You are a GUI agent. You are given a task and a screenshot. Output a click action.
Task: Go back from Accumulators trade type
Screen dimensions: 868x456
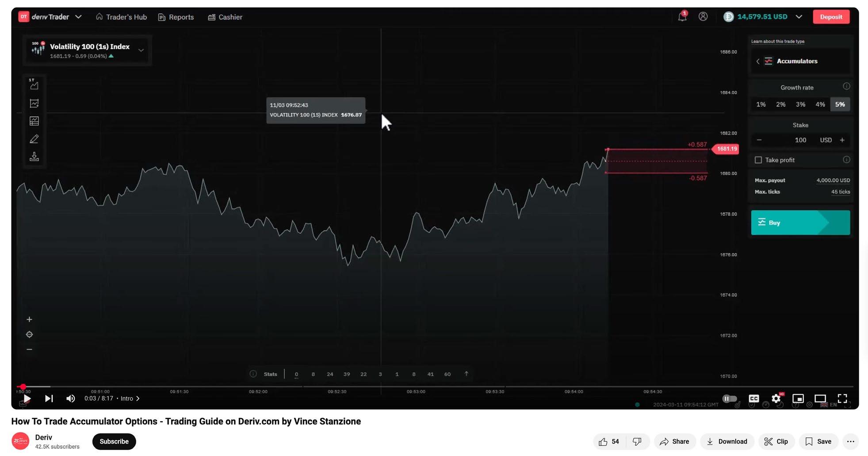[758, 61]
